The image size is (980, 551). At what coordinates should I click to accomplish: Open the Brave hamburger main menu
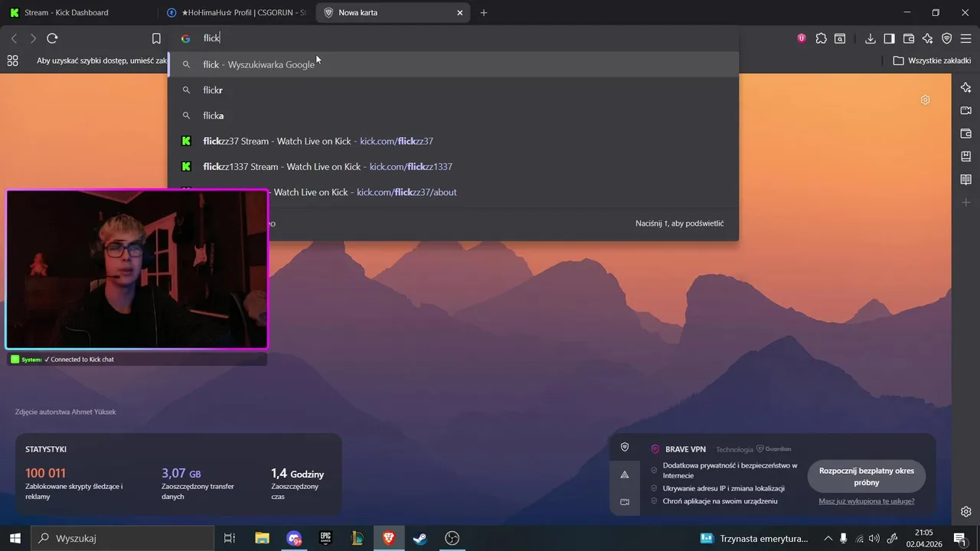tap(965, 38)
